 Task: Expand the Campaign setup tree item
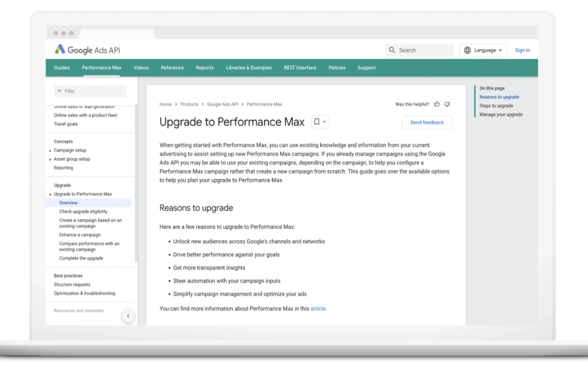pos(50,151)
